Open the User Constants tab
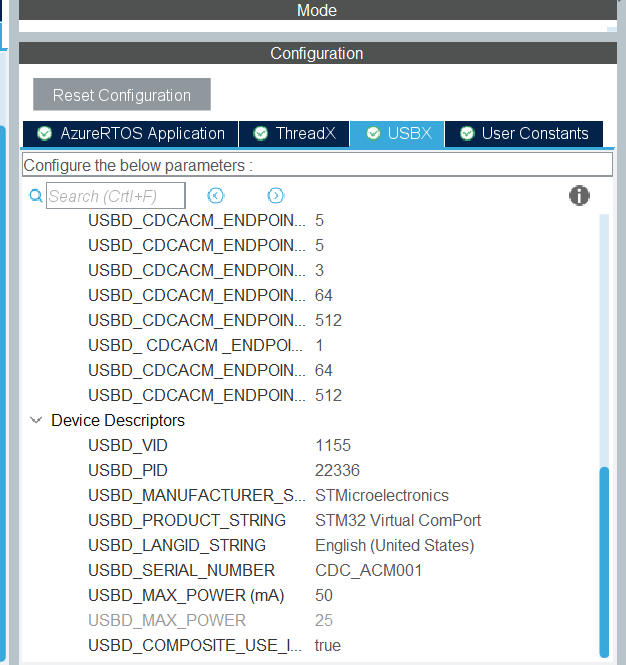Image resolution: width=626 pixels, height=665 pixels. [524, 134]
